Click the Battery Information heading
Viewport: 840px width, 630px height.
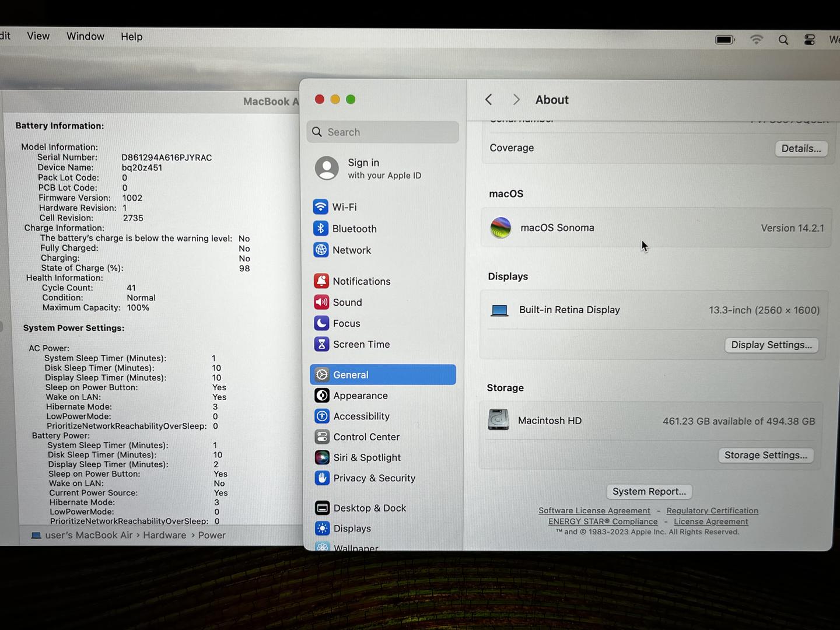pos(60,125)
